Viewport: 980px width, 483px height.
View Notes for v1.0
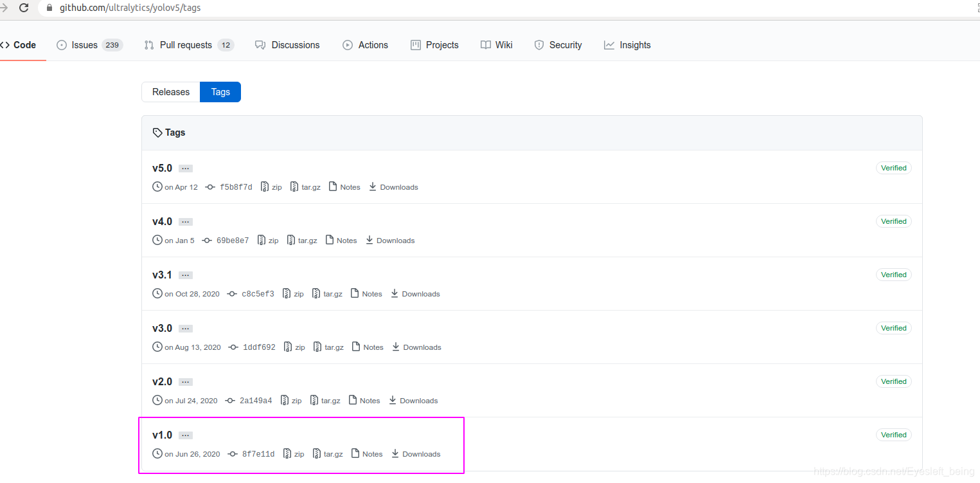(x=367, y=454)
